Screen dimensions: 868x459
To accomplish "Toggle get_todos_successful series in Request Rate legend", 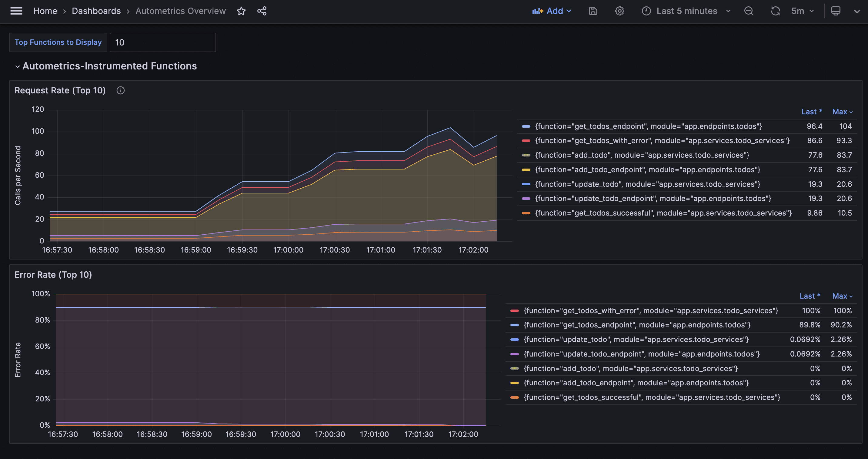I will click(663, 213).
